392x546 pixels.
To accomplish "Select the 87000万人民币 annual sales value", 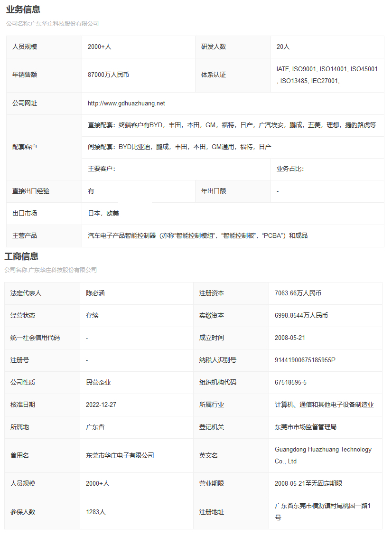I will pos(108,75).
